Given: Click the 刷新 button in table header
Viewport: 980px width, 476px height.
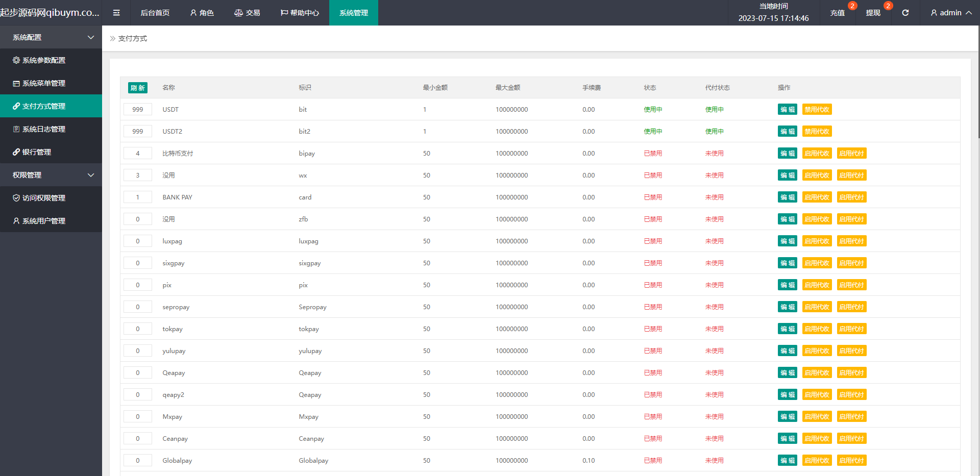Looking at the screenshot, I should [137, 88].
